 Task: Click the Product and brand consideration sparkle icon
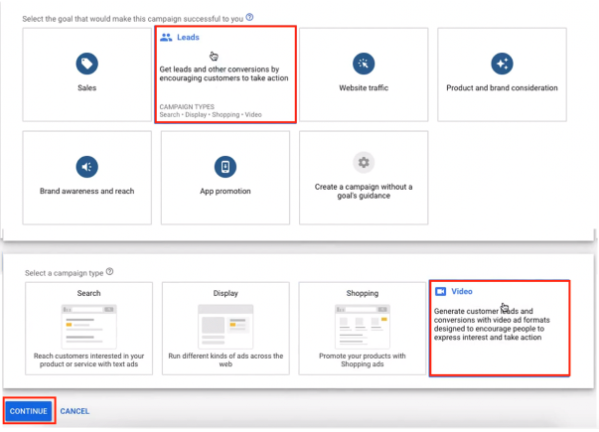pyautogui.click(x=502, y=63)
